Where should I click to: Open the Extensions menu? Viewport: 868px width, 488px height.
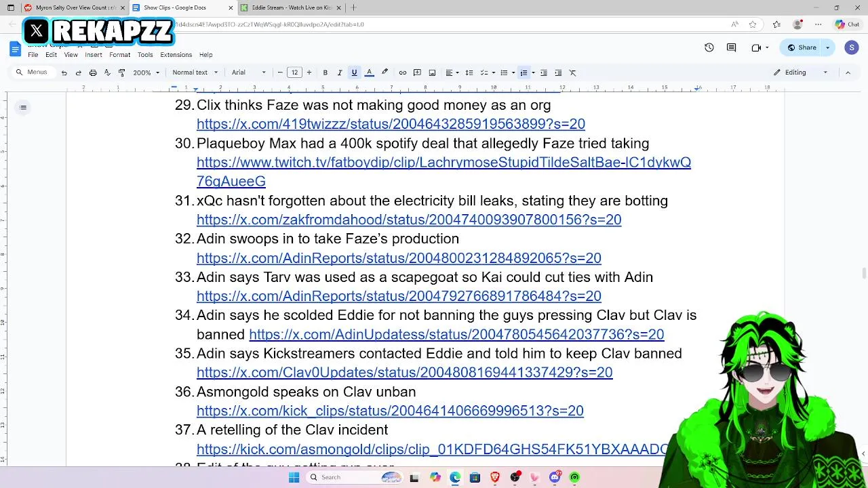pyautogui.click(x=176, y=55)
